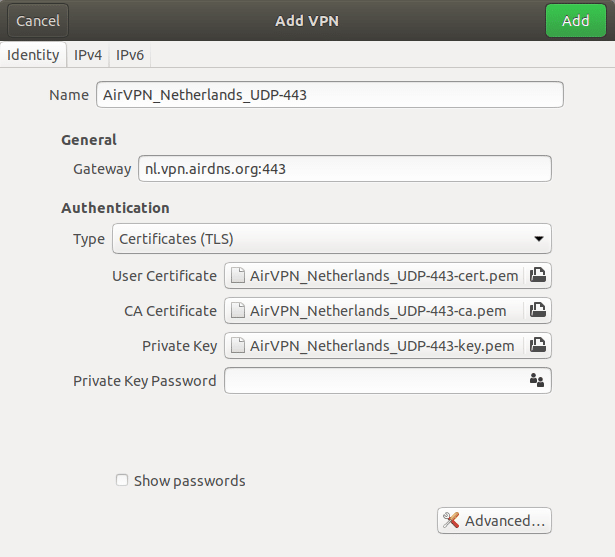Select the Identity tab
The height and width of the screenshot is (557, 615).
[x=33, y=55]
